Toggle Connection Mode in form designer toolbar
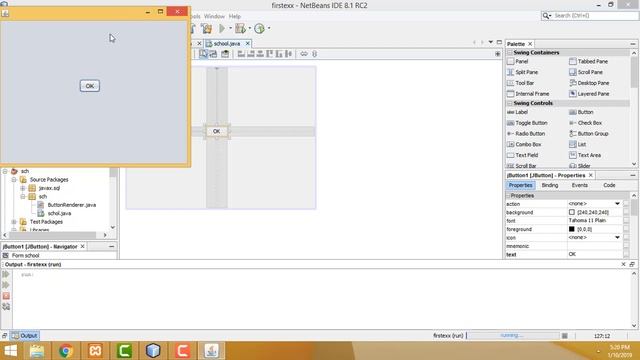 pos(213,54)
